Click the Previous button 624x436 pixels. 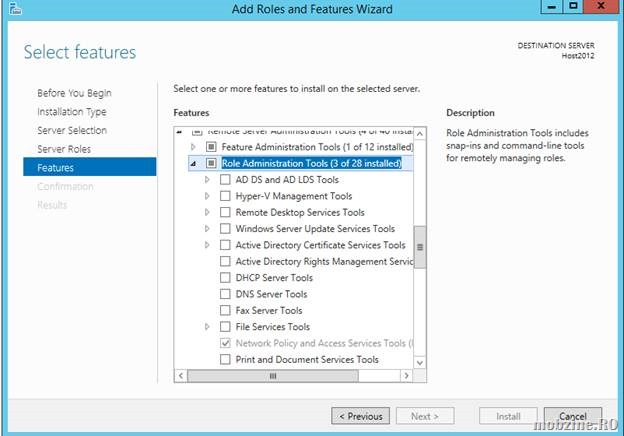(x=361, y=416)
